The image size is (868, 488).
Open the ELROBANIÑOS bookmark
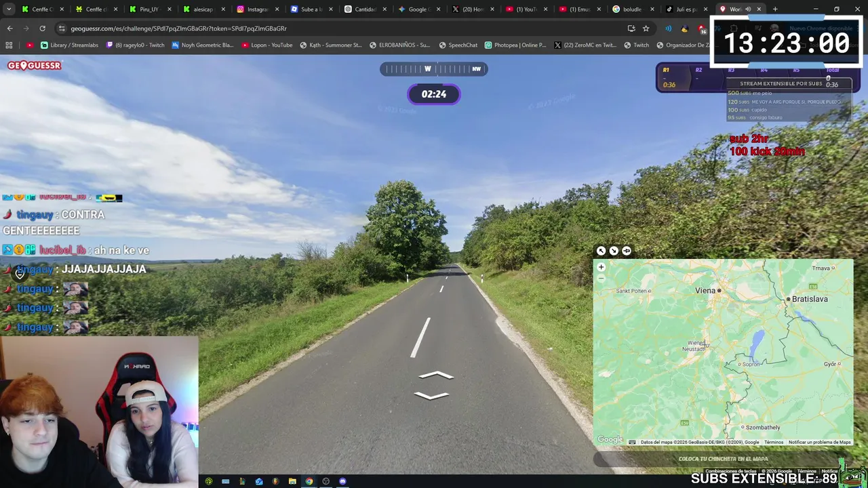point(400,45)
